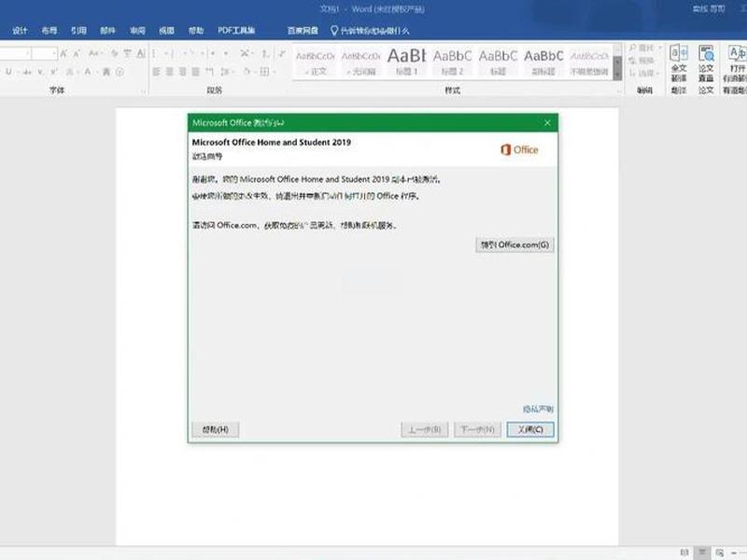Align text right
Screen dimensions: 747x560
point(182,72)
